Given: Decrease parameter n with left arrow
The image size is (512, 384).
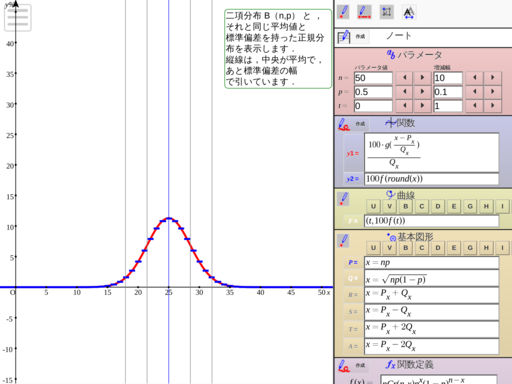Looking at the screenshot, I should [404, 78].
